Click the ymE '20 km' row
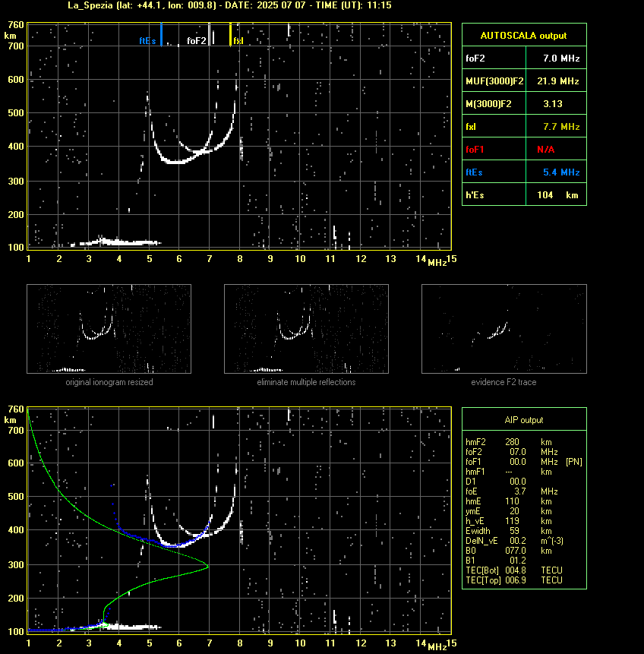644x654 pixels. point(509,511)
